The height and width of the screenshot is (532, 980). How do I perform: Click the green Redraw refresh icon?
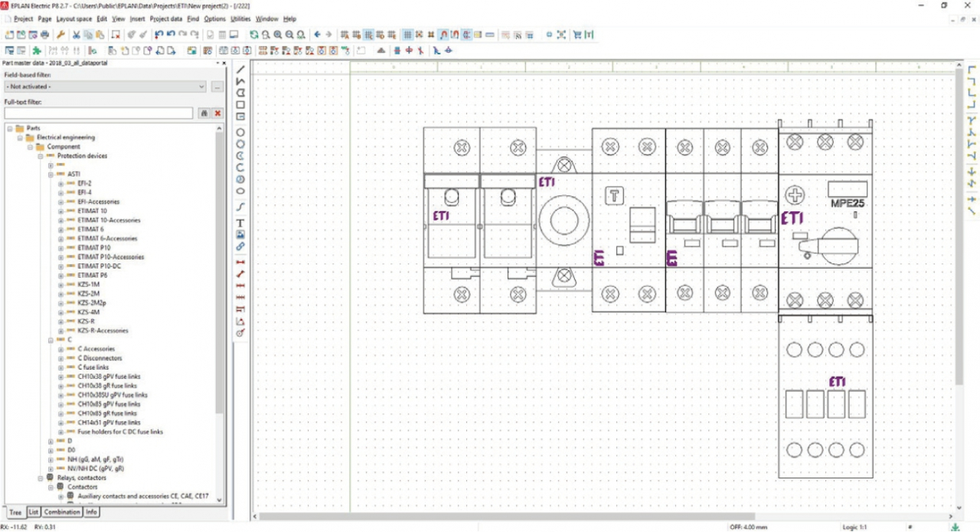click(253, 34)
